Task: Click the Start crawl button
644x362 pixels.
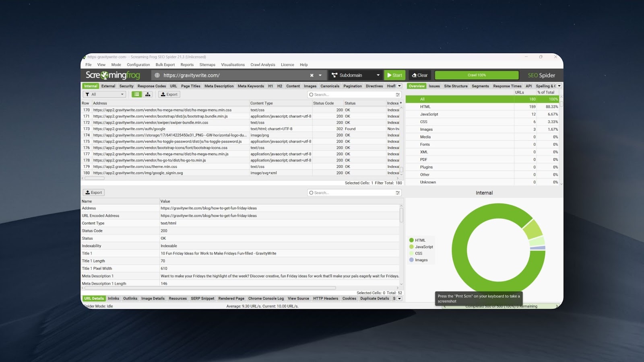Action: coord(394,75)
